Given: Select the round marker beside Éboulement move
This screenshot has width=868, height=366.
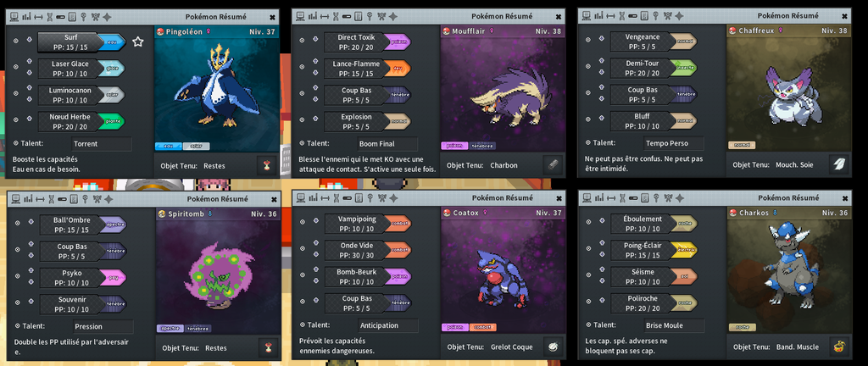Looking at the screenshot, I should pyautogui.click(x=588, y=222).
